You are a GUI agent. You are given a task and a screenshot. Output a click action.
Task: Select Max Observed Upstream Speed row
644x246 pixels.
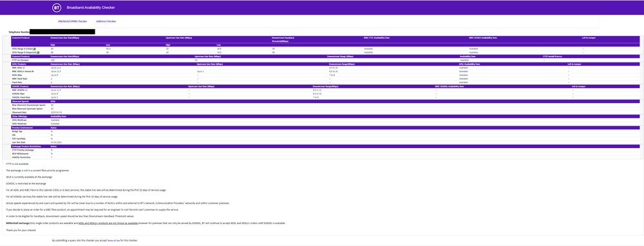(26, 109)
